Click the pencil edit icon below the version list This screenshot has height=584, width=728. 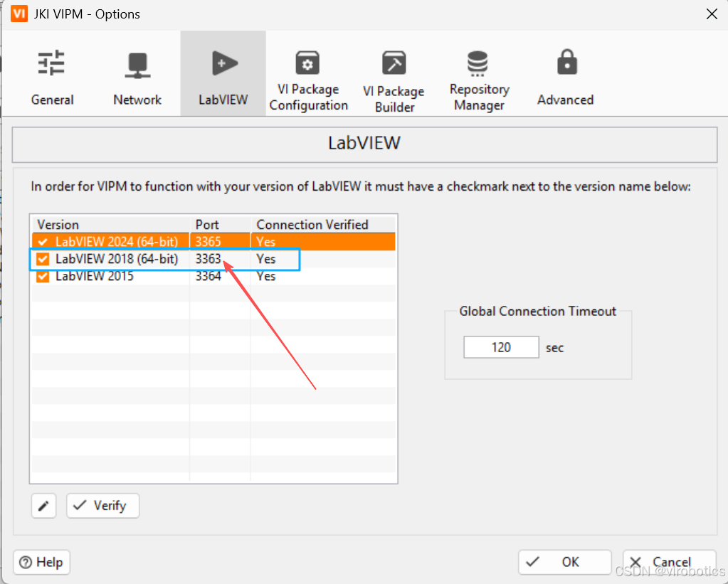[x=43, y=505]
